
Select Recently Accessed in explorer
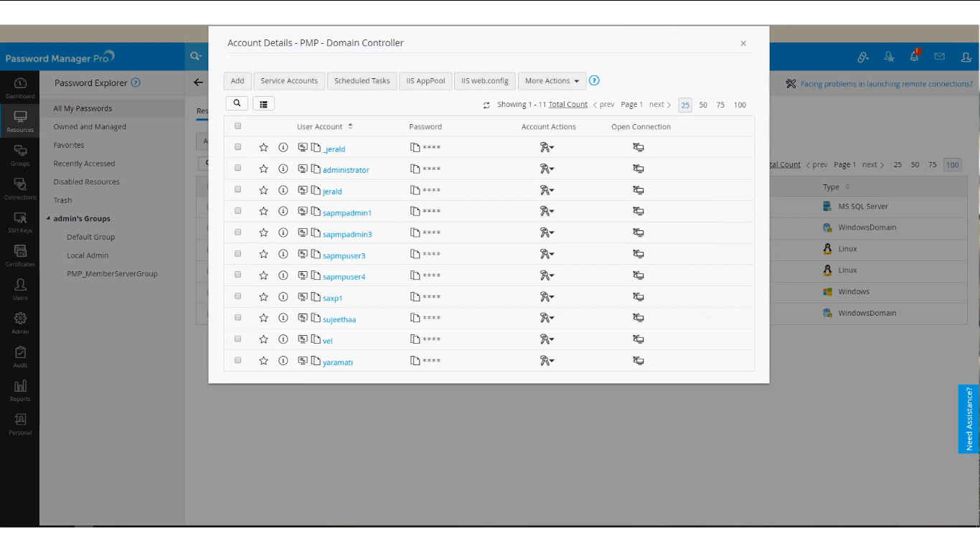click(84, 164)
